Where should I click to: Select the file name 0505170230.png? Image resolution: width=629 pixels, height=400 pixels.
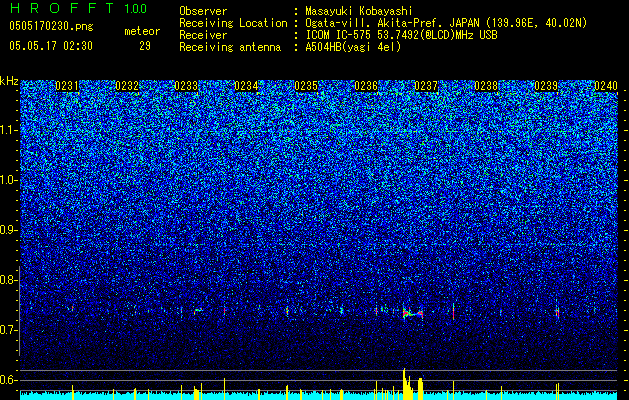pos(51,27)
